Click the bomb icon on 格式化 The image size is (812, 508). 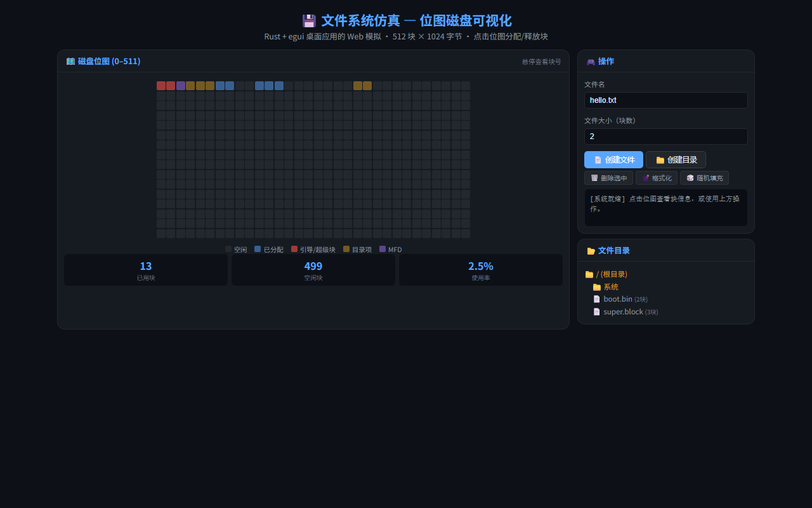(x=646, y=178)
